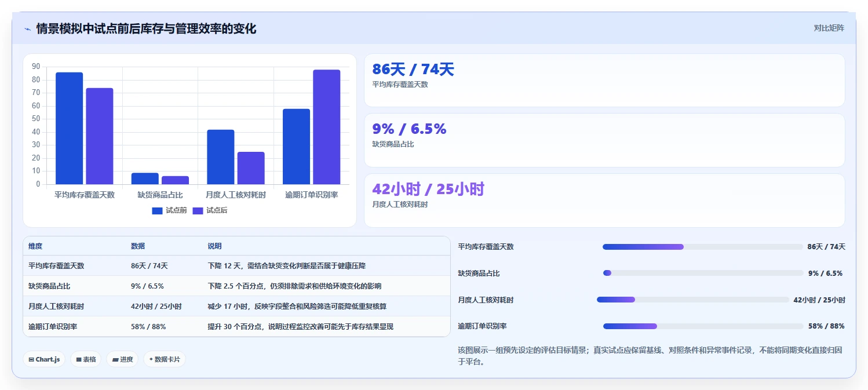Toggle the 试点前 legend item in the chart
Viewport: 868px width, 390px height.
tap(169, 210)
